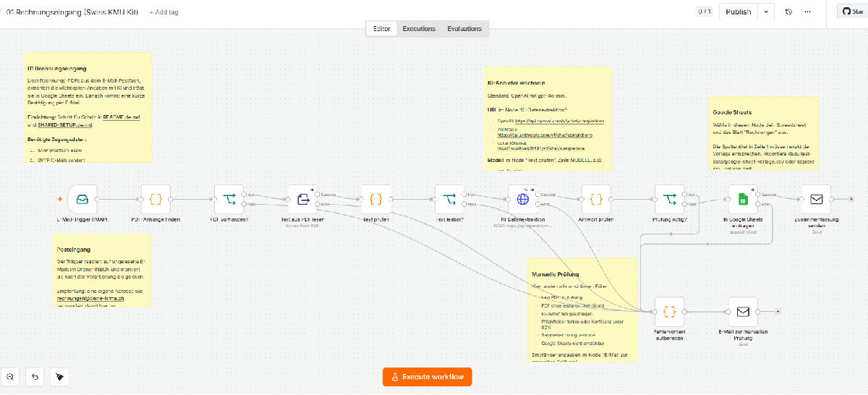This screenshot has width=868, height=395.
Task: Select the KI-Datenextraktion HTTP globe node
Action: tap(523, 198)
